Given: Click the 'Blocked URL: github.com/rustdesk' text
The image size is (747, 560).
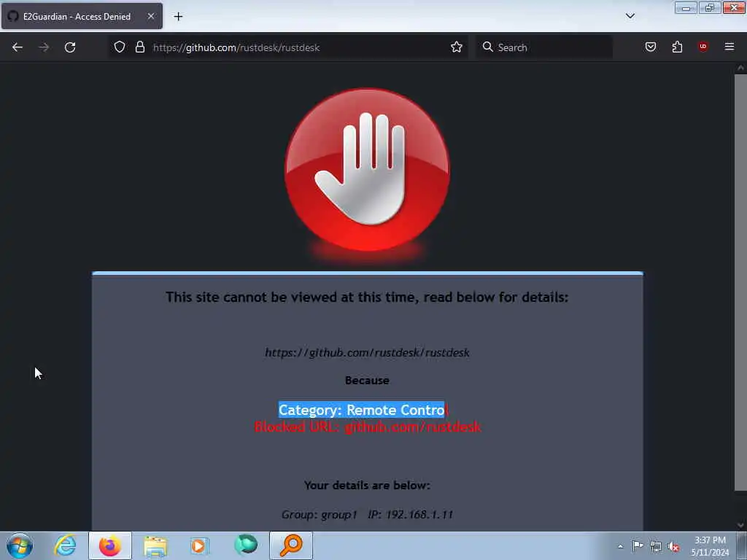Looking at the screenshot, I should pos(368,427).
